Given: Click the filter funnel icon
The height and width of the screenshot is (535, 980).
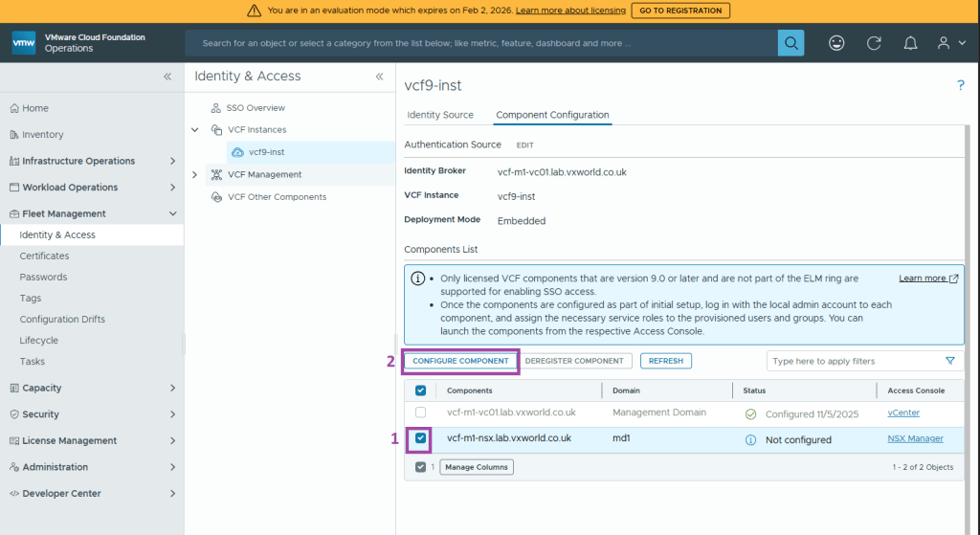Looking at the screenshot, I should tap(949, 361).
